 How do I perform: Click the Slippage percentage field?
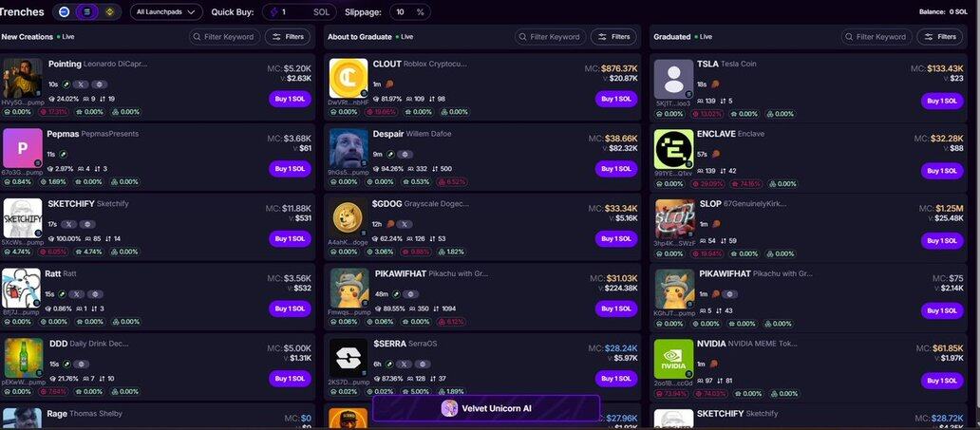[x=410, y=12]
